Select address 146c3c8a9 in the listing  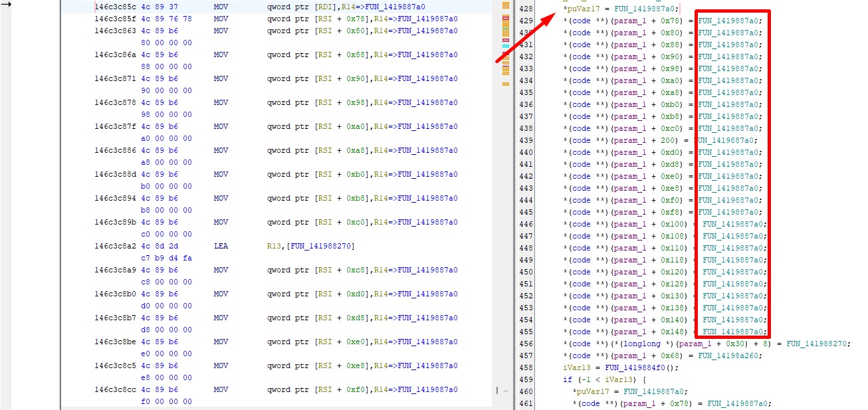click(x=115, y=270)
